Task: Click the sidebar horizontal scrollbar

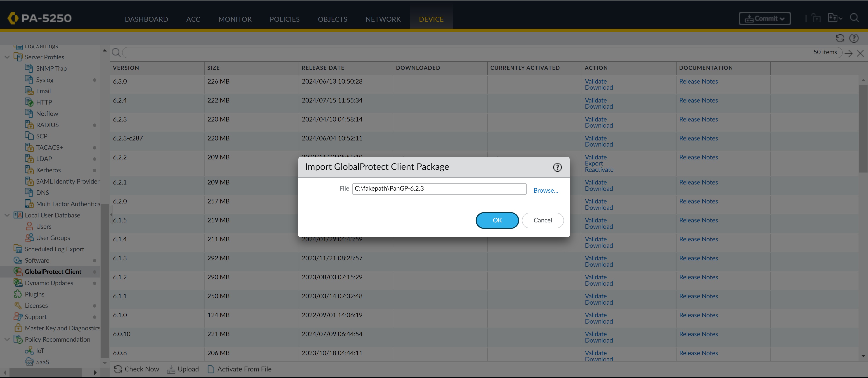Action: pos(45,372)
